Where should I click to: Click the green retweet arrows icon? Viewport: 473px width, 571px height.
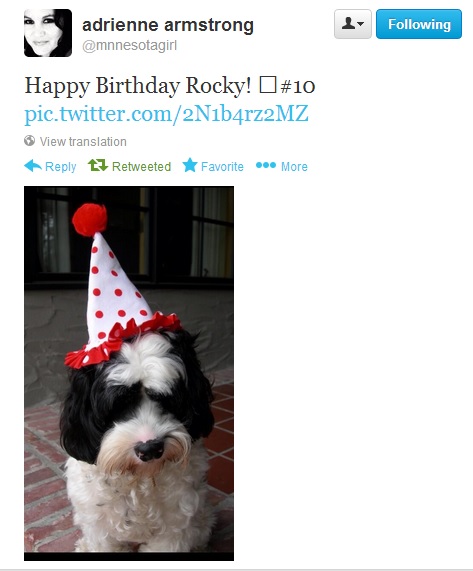[x=98, y=165]
